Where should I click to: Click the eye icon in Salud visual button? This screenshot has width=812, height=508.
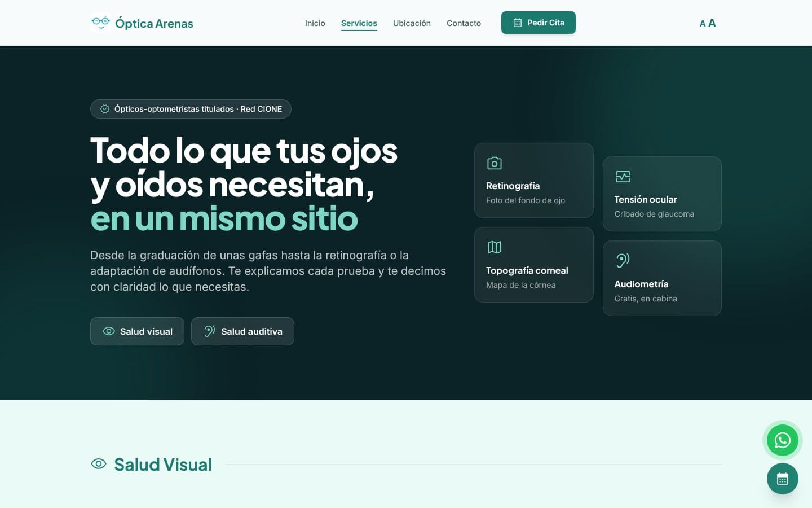click(x=109, y=331)
